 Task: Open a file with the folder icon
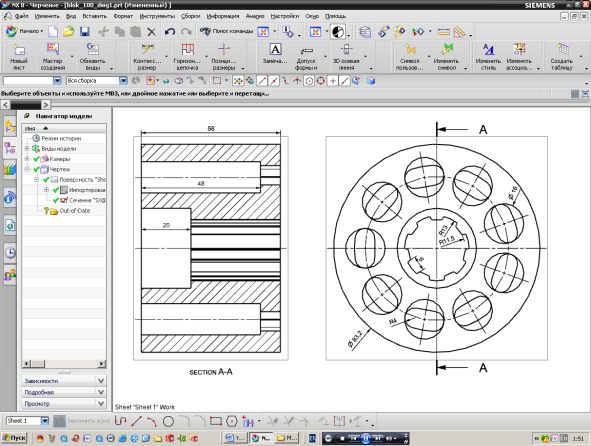pyautogui.click(x=69, y=31)
